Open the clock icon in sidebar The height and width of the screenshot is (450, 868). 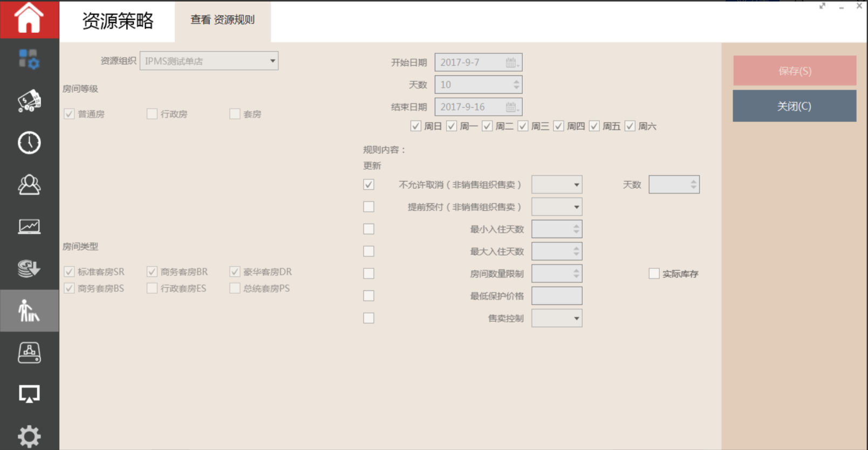(29, 143)
